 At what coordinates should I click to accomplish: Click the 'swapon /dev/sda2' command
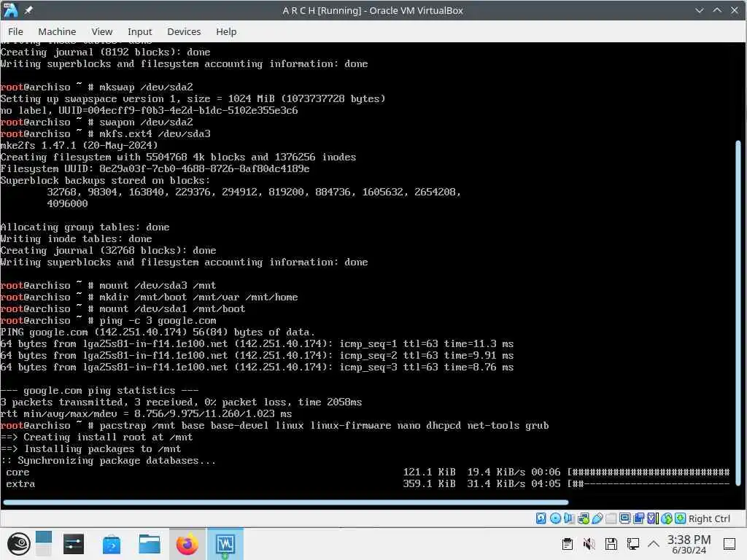coord(146,122)
